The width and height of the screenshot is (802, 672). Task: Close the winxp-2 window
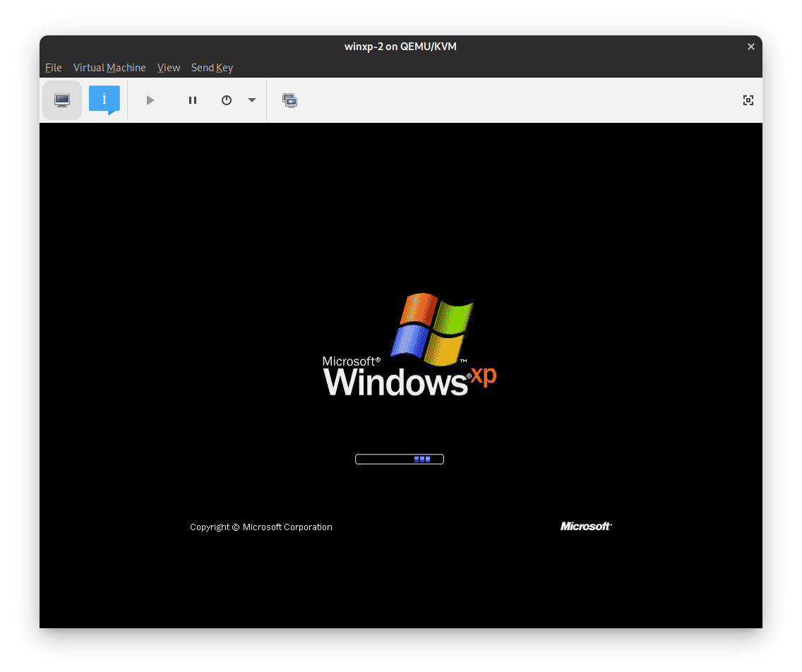(751, 47)
